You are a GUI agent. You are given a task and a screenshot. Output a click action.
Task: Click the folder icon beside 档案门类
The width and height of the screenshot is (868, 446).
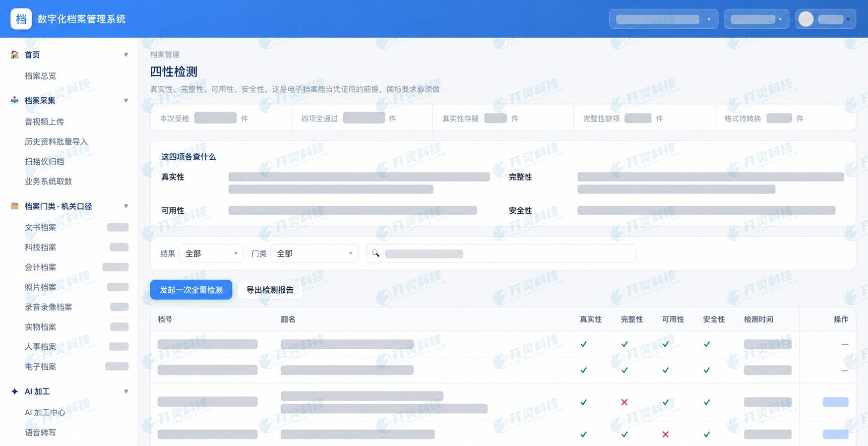pos(15,206)
